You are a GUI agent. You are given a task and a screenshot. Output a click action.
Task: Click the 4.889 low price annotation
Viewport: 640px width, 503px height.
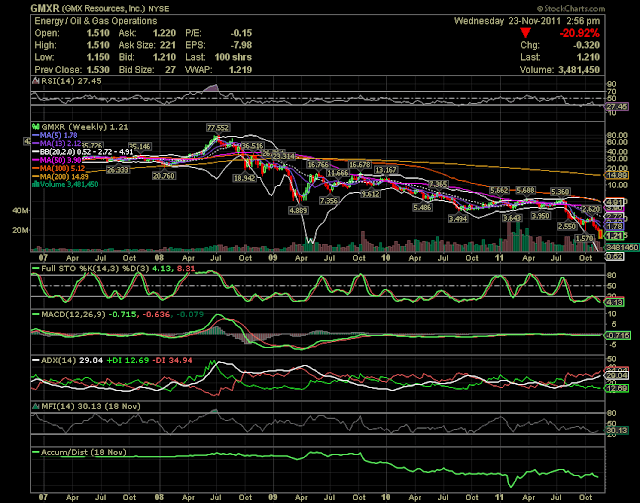298,210
